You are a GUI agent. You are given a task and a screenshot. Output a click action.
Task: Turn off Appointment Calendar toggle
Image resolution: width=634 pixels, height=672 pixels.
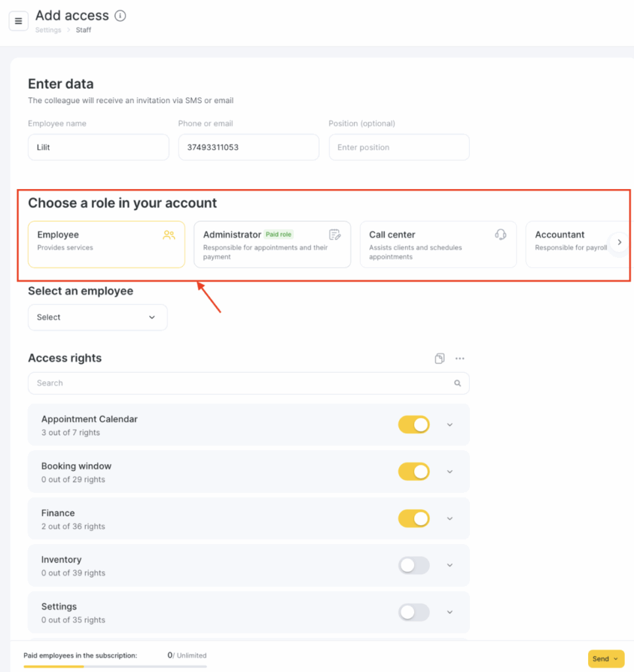coord(413,425)
